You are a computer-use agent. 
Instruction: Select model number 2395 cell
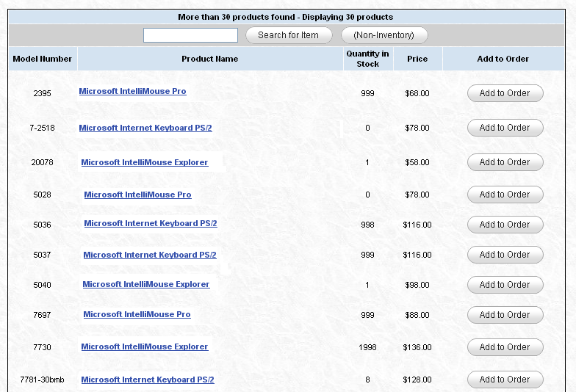point(43,93)
